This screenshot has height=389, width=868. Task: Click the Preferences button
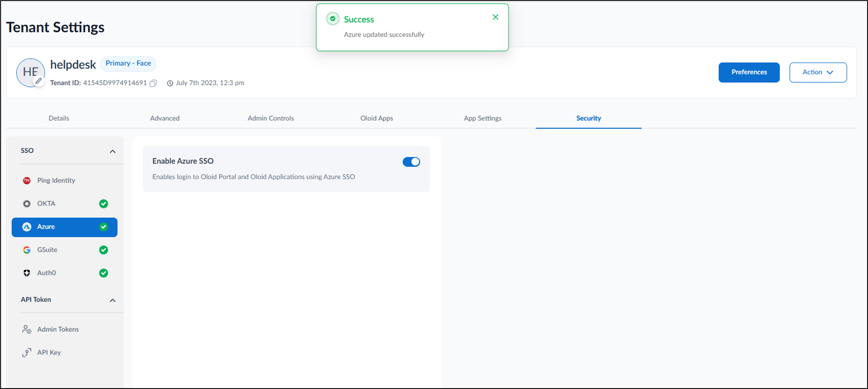pos(749,72)
